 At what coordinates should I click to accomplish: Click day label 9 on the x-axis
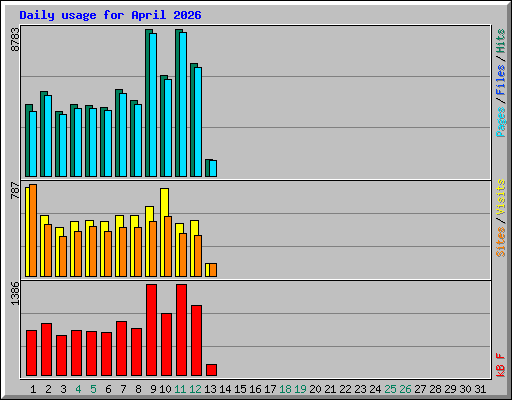click(153, 389)
